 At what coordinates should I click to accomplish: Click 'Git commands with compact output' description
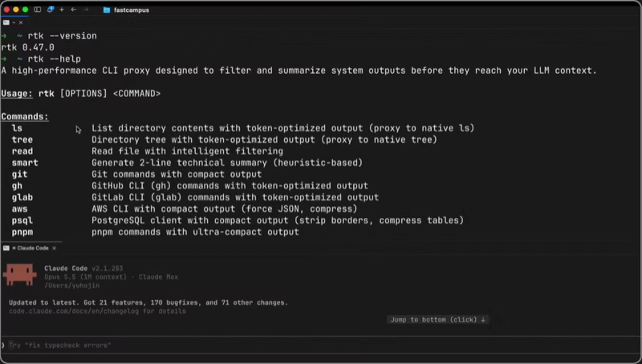tap(177, 174)
